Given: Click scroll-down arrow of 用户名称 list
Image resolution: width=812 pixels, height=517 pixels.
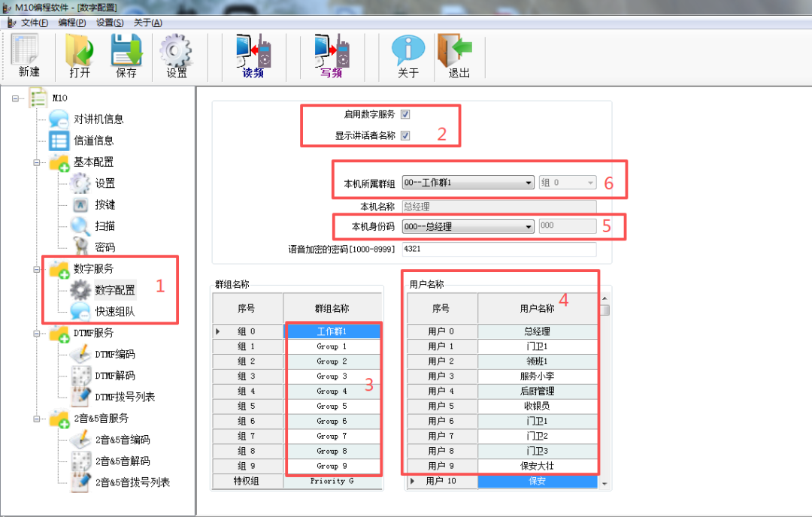Looking at the screenshot, I should (604, 485).
